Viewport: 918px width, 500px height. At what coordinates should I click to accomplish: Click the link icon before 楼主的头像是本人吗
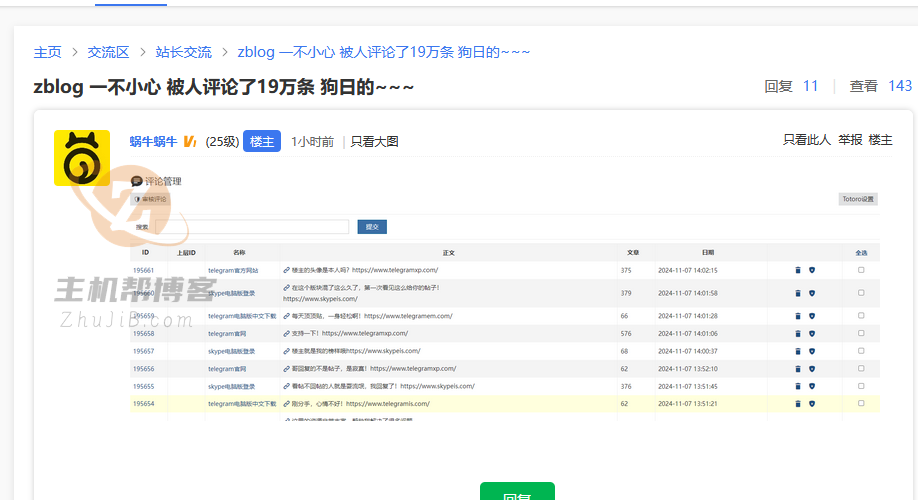point(286,270)
